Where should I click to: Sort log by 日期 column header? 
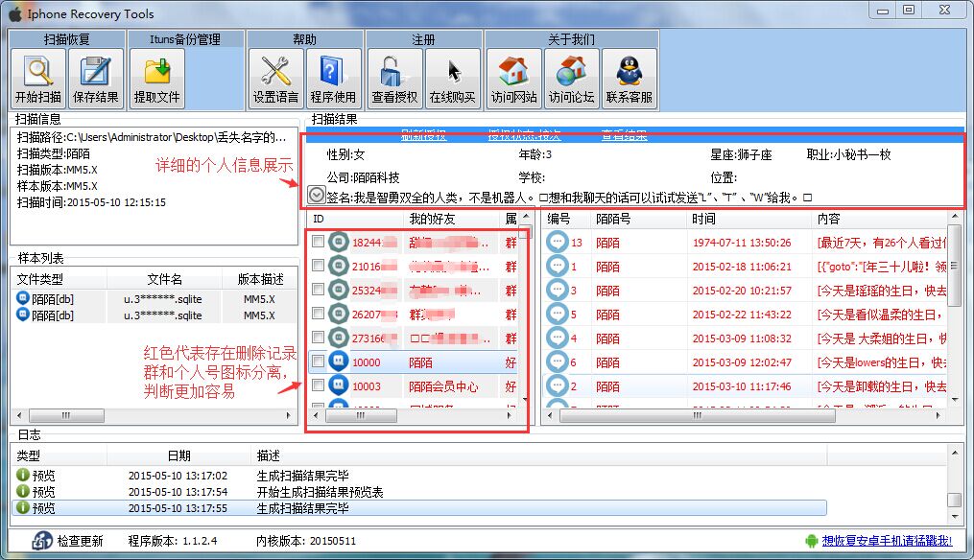click(178, 455)
